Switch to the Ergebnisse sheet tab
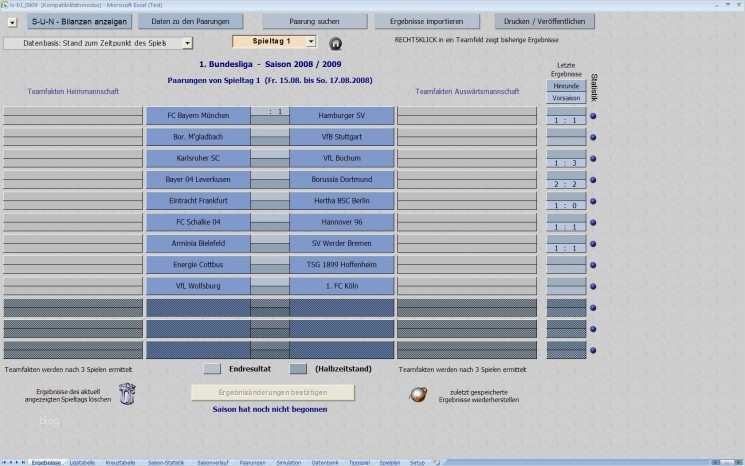The width and height of the screenshot is (745, 466). [x=46, y=463]
